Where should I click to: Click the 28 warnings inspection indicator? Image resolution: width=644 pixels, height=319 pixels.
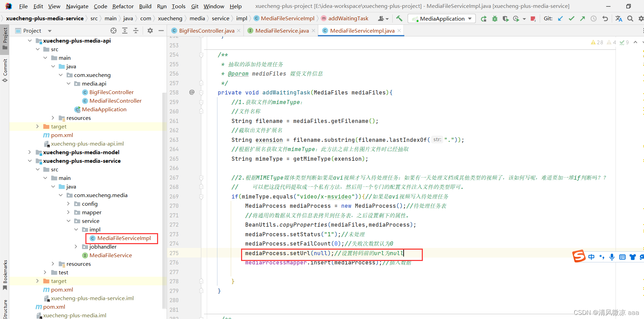point(597,42)
